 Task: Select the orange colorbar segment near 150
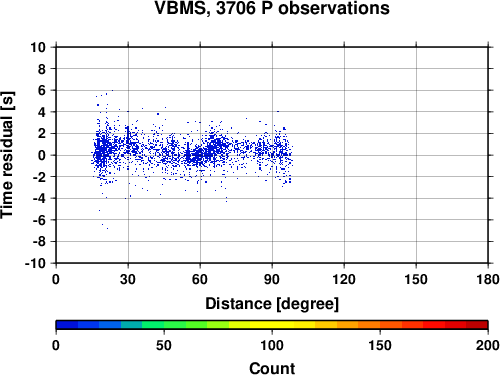click(x=380, y=325)
